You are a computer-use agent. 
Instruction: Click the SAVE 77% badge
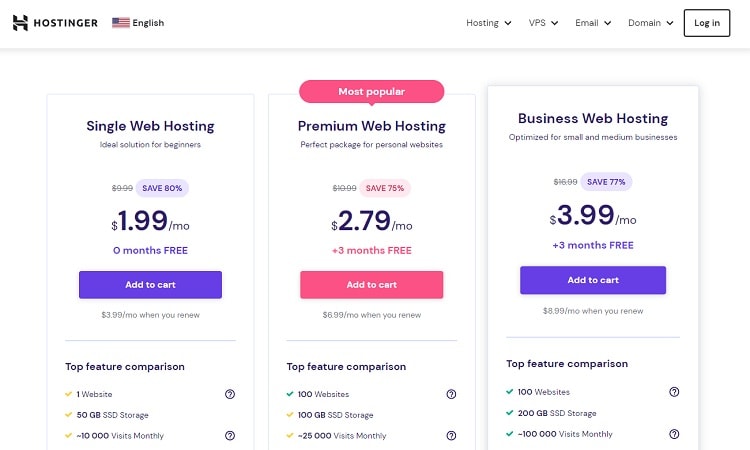click(x=606, y=182)
